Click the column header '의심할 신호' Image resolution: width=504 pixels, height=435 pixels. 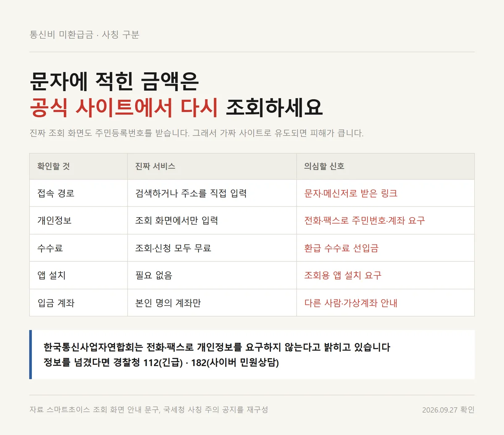pyautogui.click(x=324, y=166)
